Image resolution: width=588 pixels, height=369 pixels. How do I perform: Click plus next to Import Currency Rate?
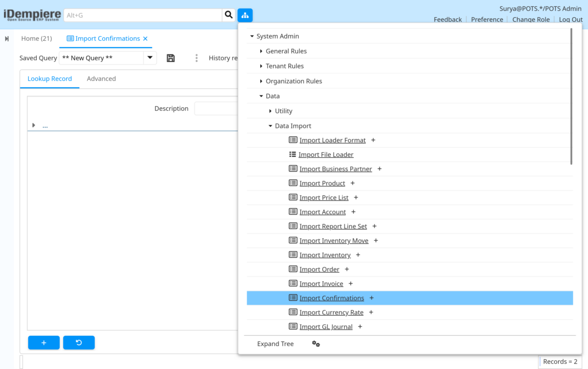pyautogui.click(x=371, y=312)
